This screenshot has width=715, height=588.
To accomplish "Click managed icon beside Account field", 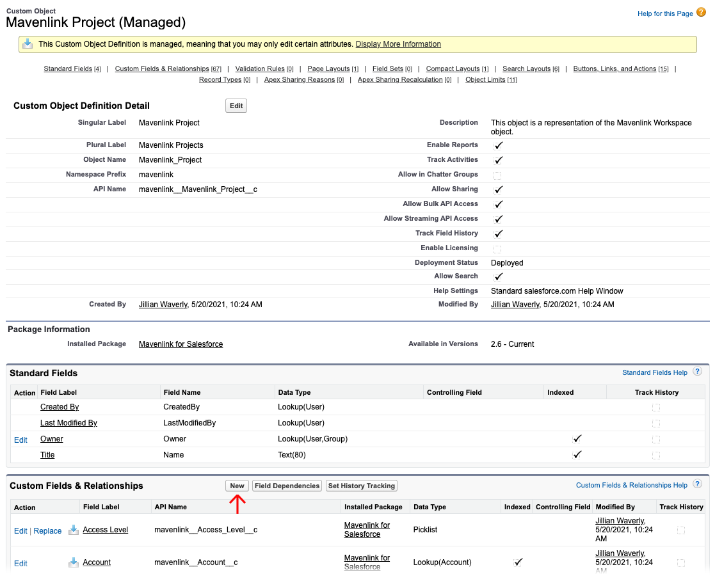I will (73, 562).
